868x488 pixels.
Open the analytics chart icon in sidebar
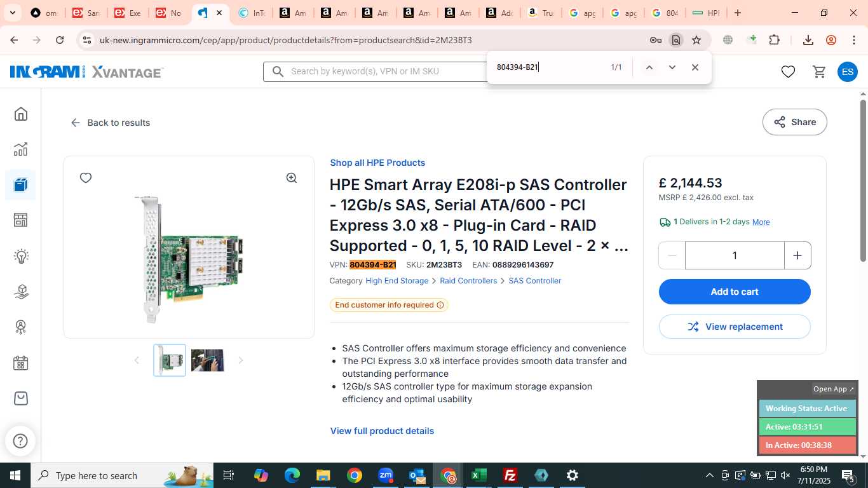[x=21, y=149]
